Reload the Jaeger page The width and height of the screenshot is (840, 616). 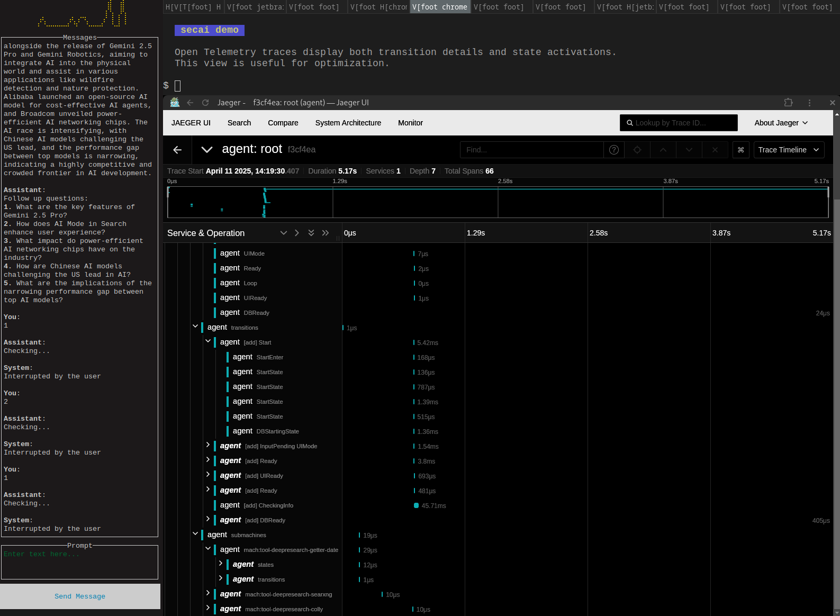[205, 103]
